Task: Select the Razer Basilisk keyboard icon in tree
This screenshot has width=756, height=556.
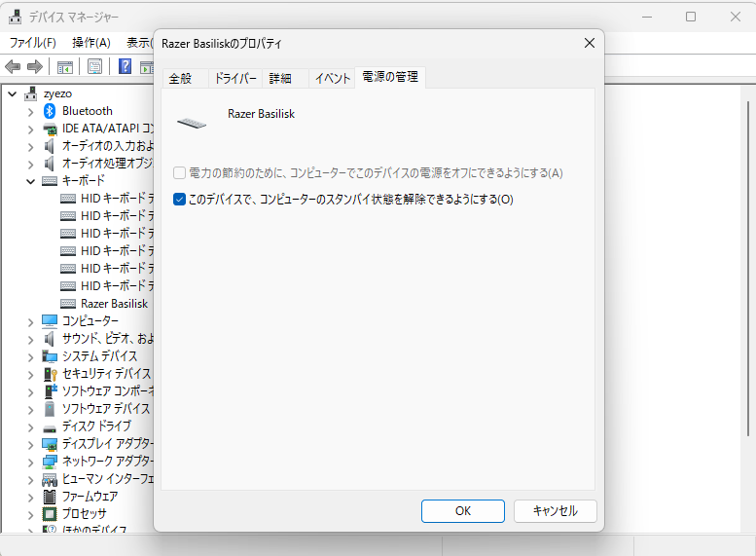Action: [x=68, y=304]
